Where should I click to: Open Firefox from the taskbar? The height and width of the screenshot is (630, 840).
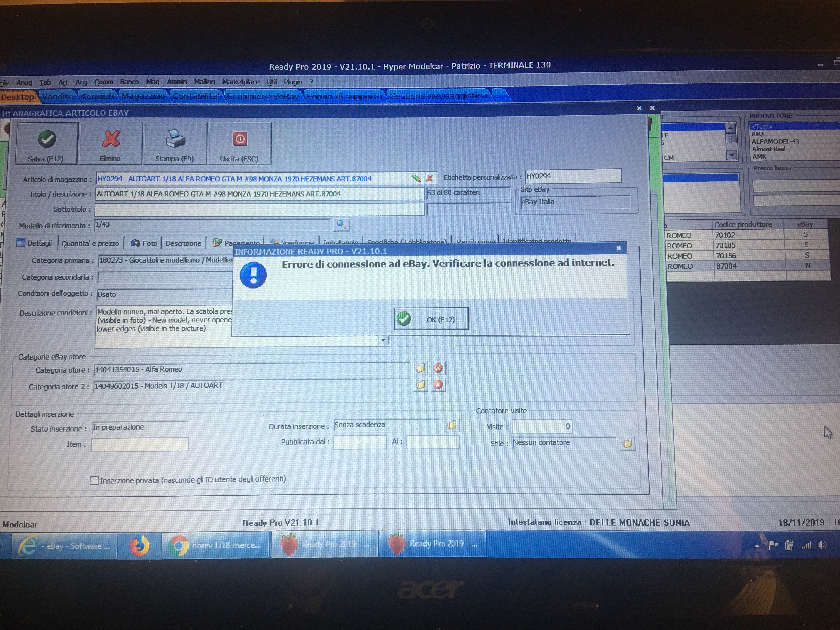(139, 546)
